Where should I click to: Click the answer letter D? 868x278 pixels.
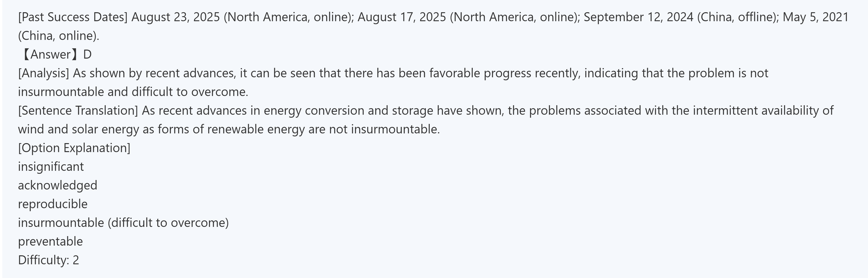coord(87,54)
